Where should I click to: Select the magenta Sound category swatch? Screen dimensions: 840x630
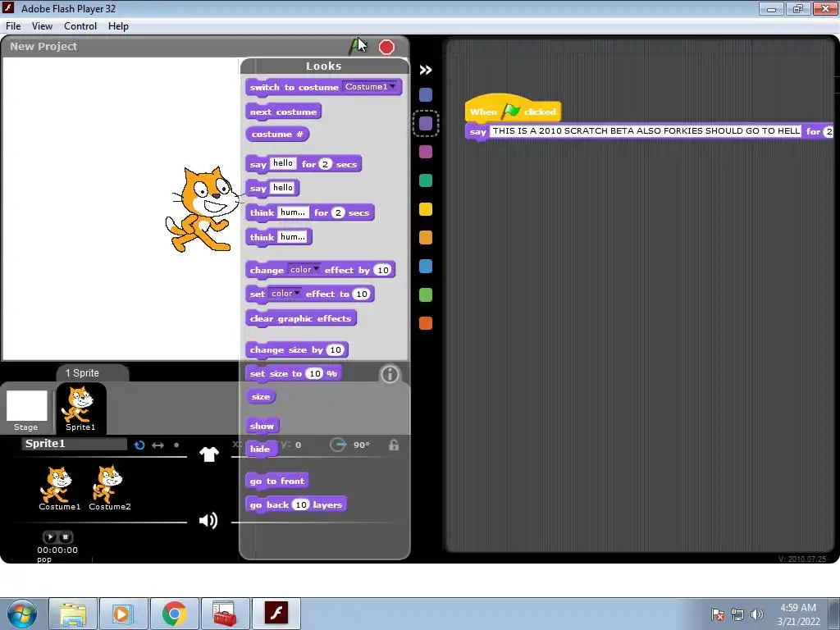pyautogui.click(x=426, y=152)
